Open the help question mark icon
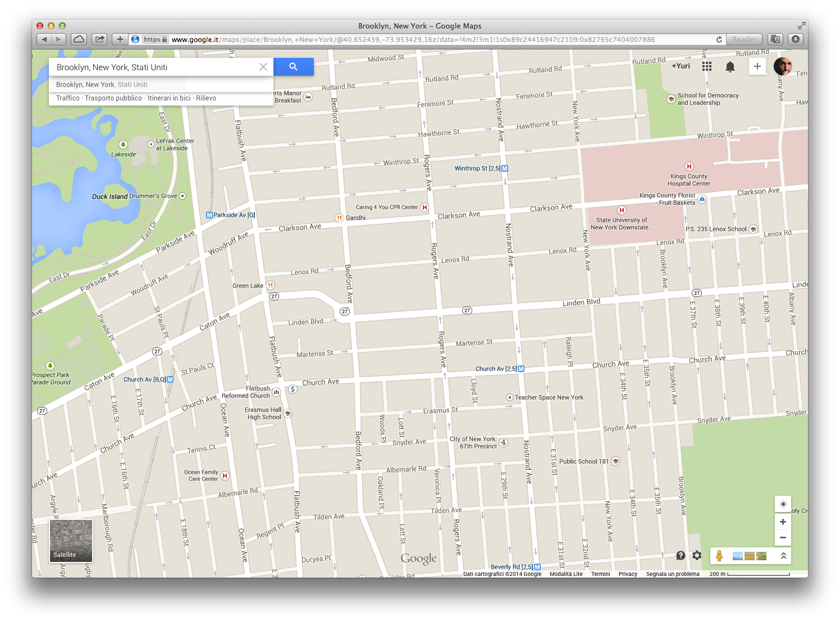840x622 pixels. click(x=681, y=555)
